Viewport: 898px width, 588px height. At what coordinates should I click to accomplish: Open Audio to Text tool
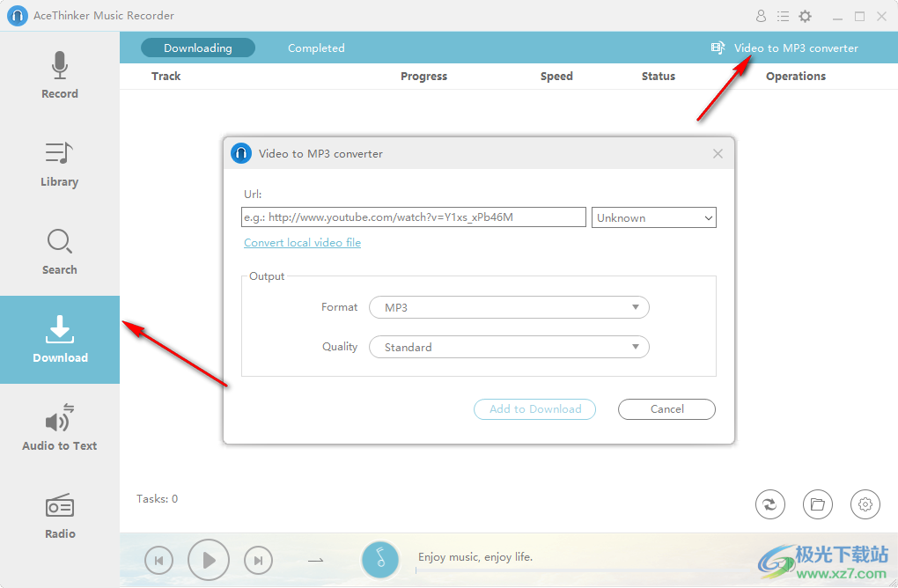[60, 428]
